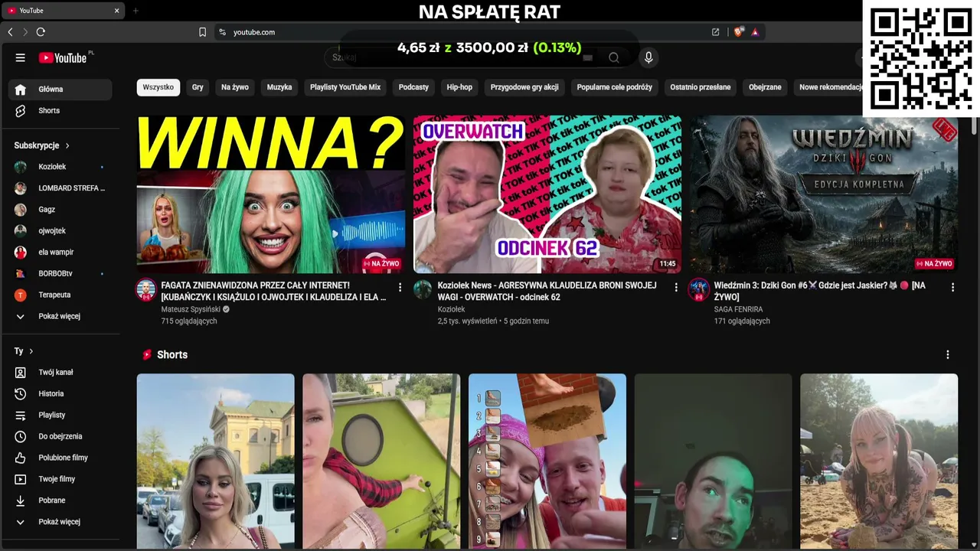Start voice search with the microphone

coord(648,57)
